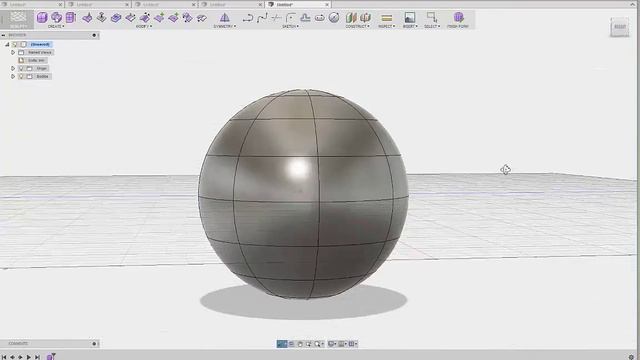Open the Grid and Snaps menu

point(342,344)
